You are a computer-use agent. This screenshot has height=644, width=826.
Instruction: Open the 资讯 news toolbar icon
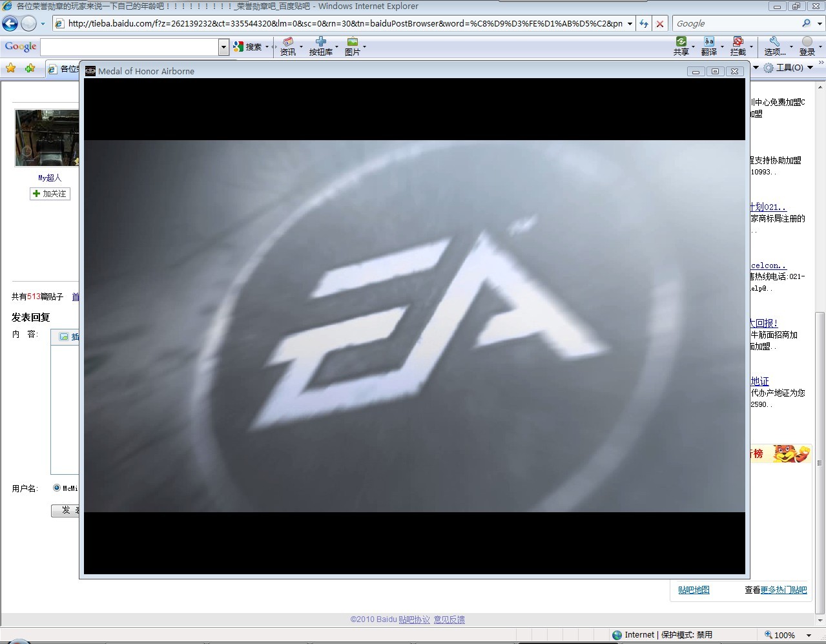[x=288, y=47]
